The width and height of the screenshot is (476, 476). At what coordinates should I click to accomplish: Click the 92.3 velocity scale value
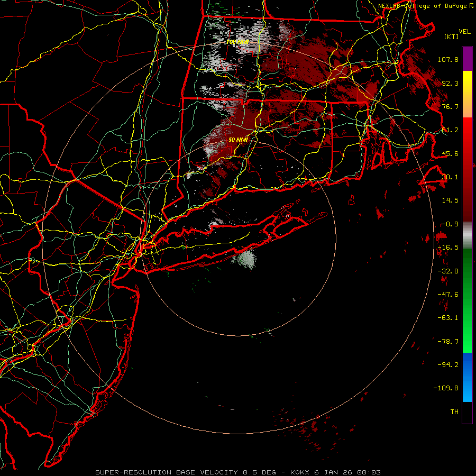coord(450,83)
